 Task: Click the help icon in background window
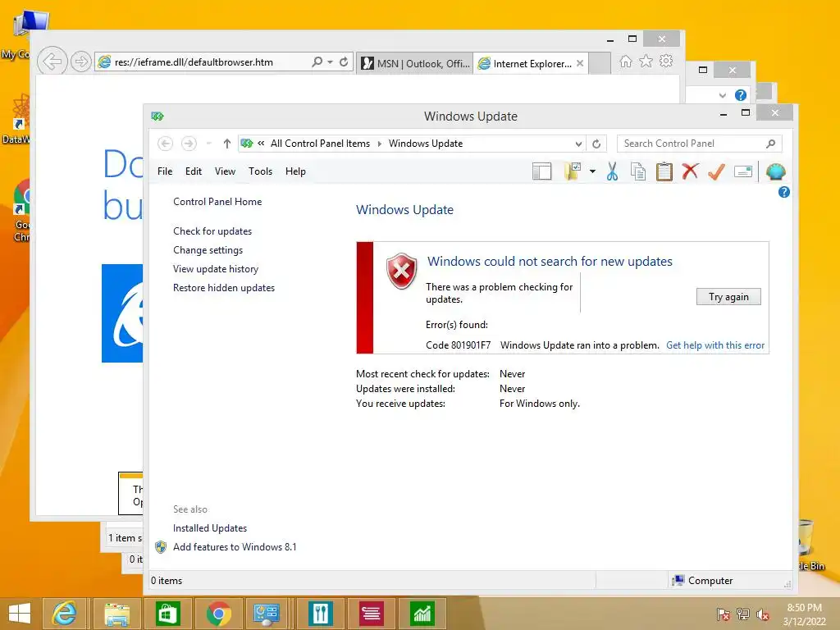[x=741, y=95]
